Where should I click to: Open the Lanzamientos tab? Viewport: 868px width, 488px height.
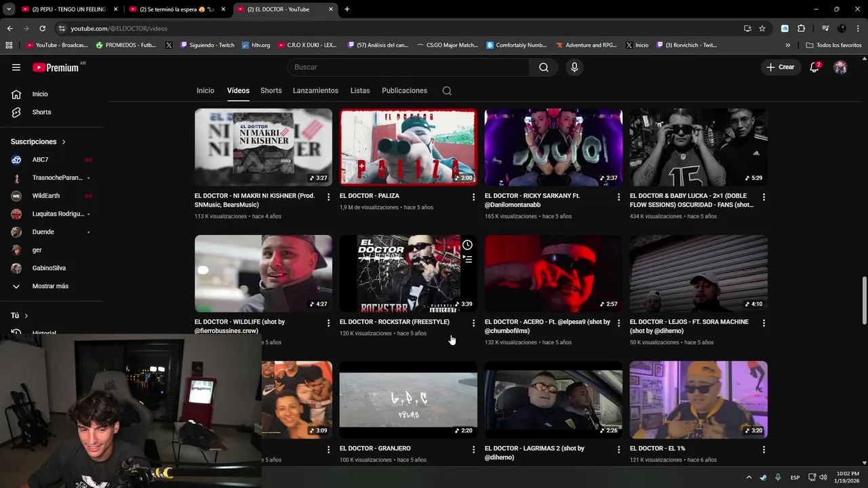[x=315, y=91]
